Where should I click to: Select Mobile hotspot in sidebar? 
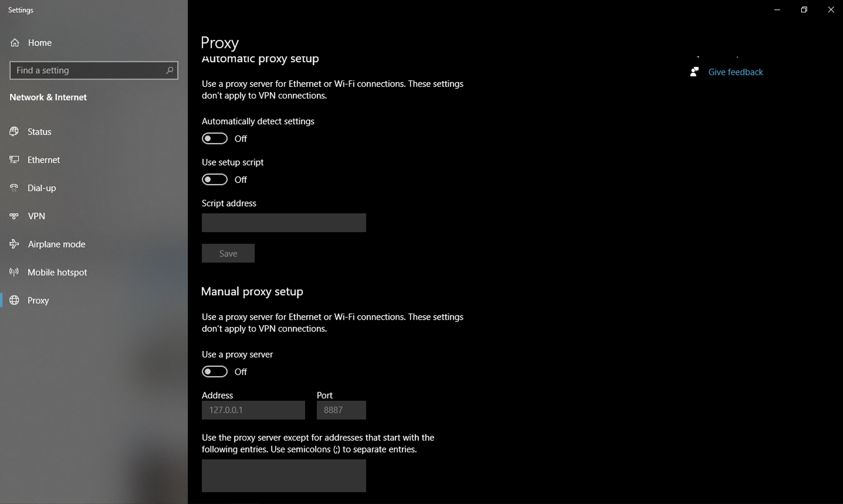pyautogui.click(x=57, y=273)
